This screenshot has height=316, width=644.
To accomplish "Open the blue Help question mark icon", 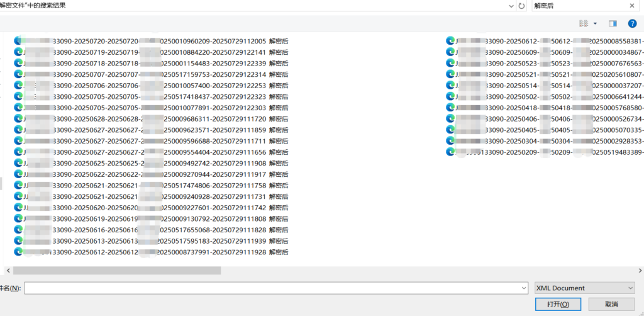I will click(x=632, y=23).
